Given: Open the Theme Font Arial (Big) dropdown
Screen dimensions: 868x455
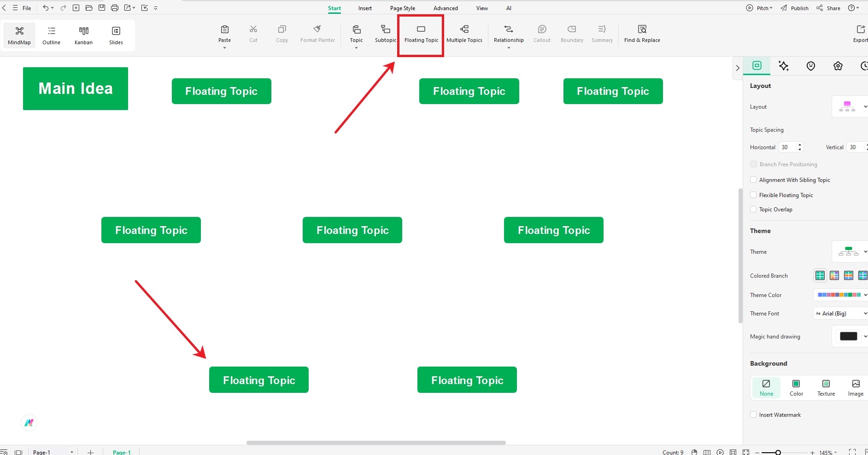Looking at the screenshot, I should 841,313.
